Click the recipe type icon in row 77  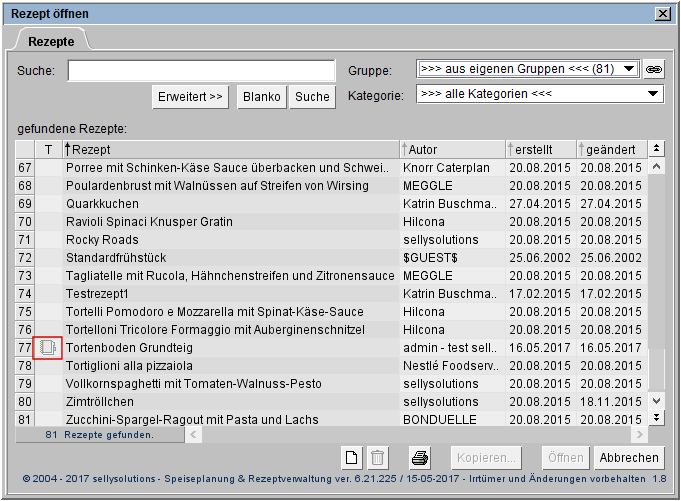[48, 348]
